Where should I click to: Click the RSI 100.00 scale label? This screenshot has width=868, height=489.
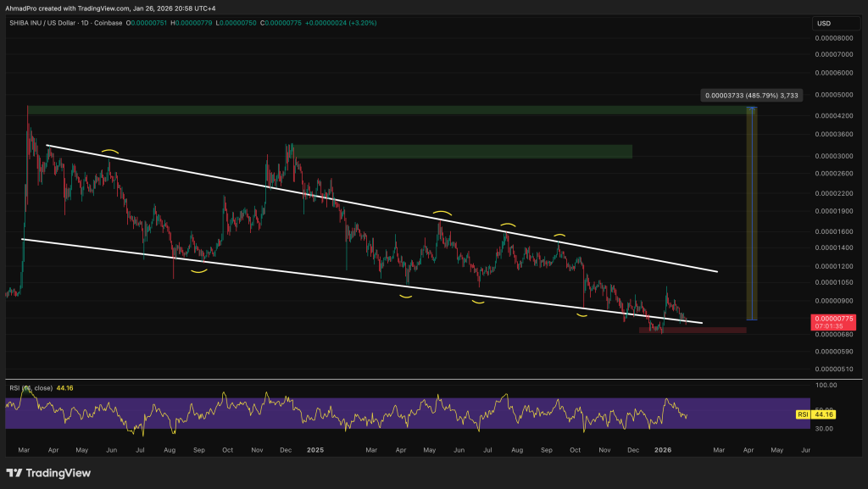(826, 385)
